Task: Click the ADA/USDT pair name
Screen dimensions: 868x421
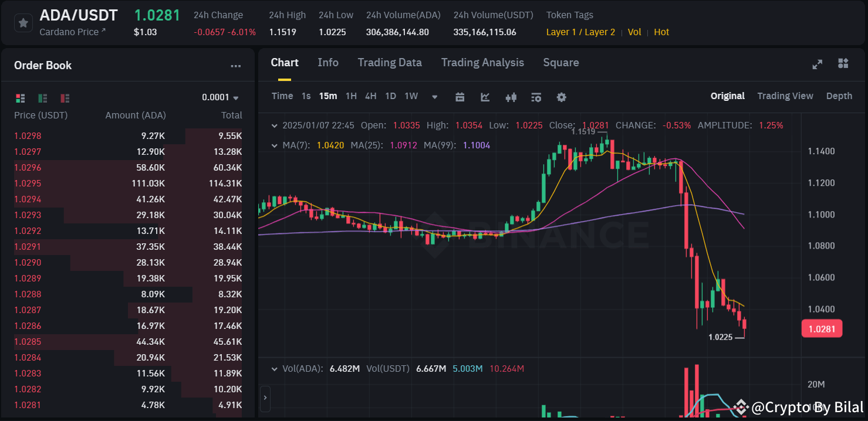Action: (x=79, y=15)
